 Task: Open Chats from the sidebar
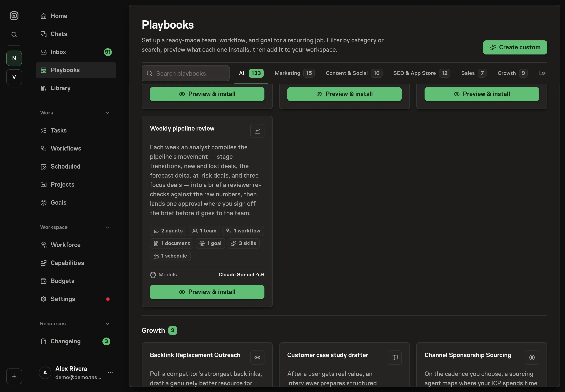[76, 34]
